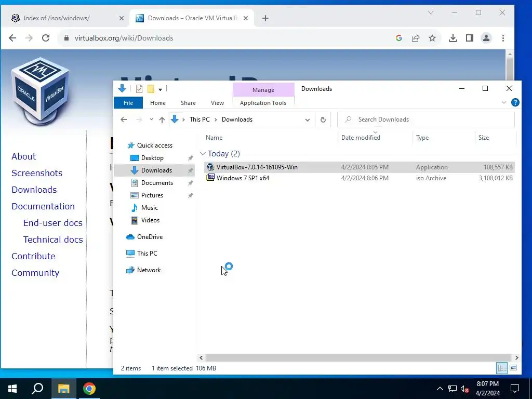This screenshot has width=532, height=399.
Task: Open the Home ribbon tab
Action: coord(158,103)
